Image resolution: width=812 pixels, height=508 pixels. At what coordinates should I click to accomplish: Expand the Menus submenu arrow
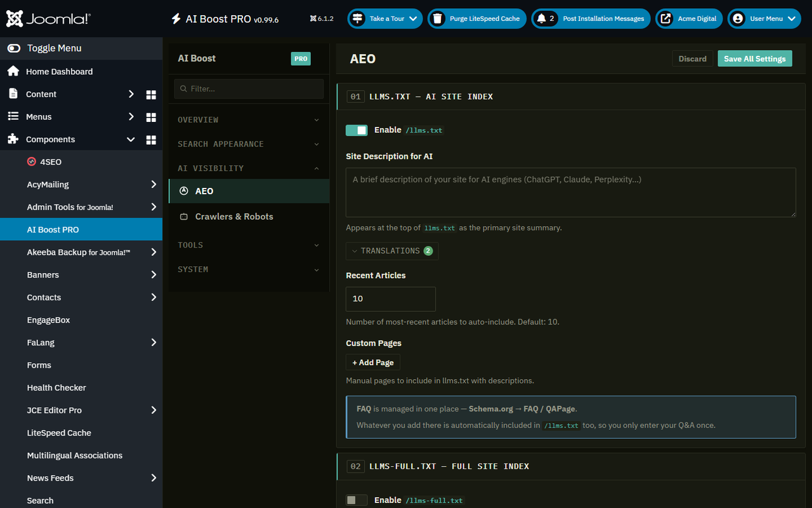[131, 116]
